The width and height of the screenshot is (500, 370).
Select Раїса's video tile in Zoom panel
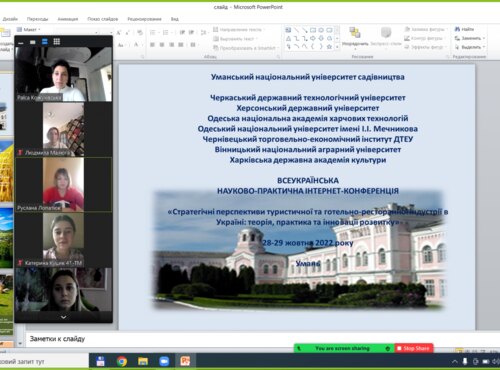tap(63, 74)
